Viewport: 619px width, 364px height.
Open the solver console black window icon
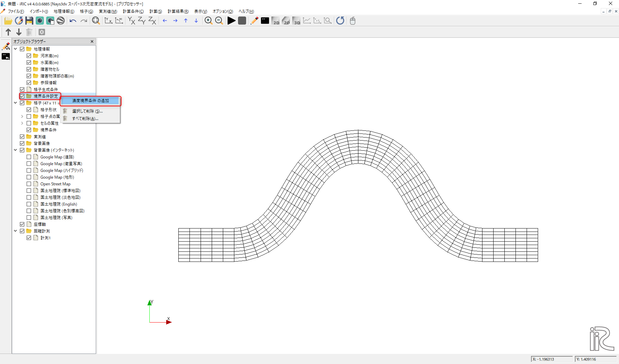tap(265, 21)
